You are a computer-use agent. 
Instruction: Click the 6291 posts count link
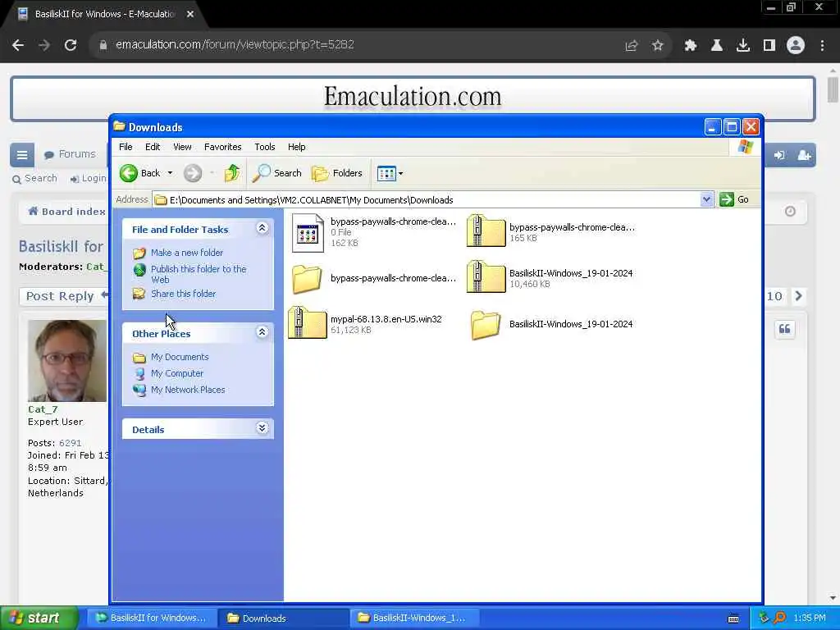(71, 443)
